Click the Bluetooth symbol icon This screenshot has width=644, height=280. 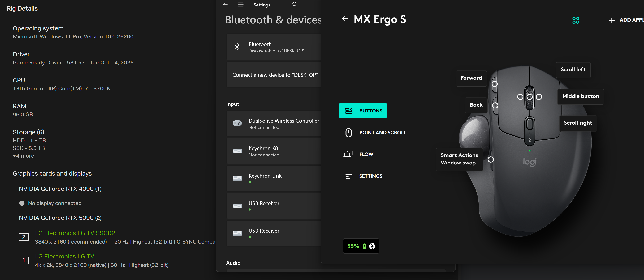(237, 47)
